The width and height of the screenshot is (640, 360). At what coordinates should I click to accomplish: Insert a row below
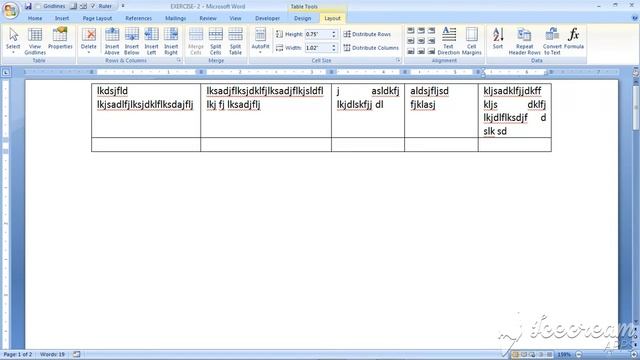(131, 41)
